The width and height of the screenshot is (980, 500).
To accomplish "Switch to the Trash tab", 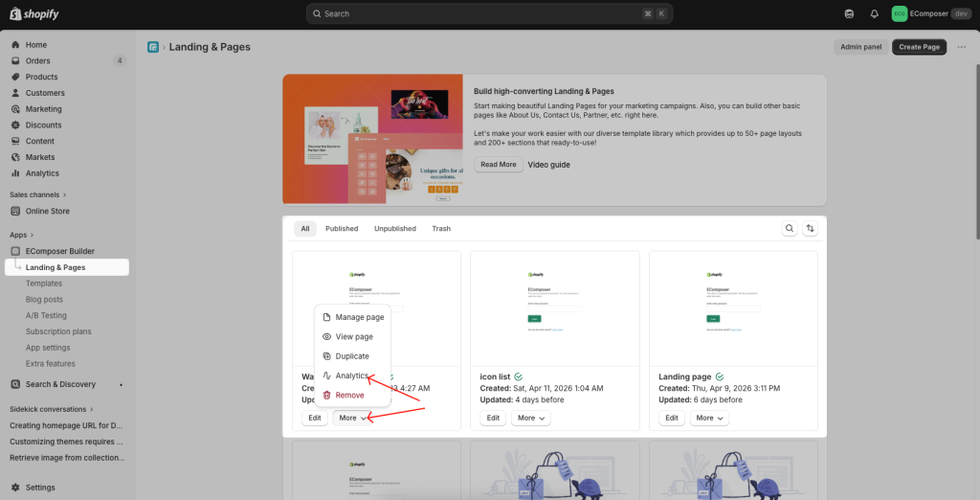I will click(441, 229).
